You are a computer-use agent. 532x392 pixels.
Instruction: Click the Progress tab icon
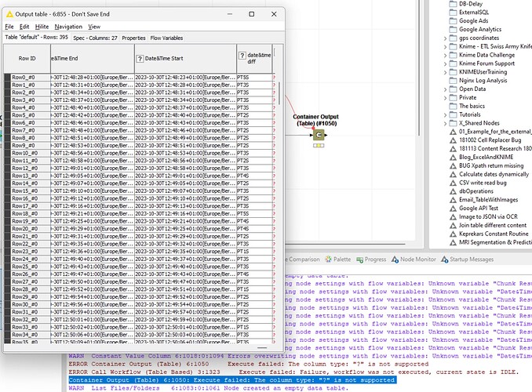[359, 260]
